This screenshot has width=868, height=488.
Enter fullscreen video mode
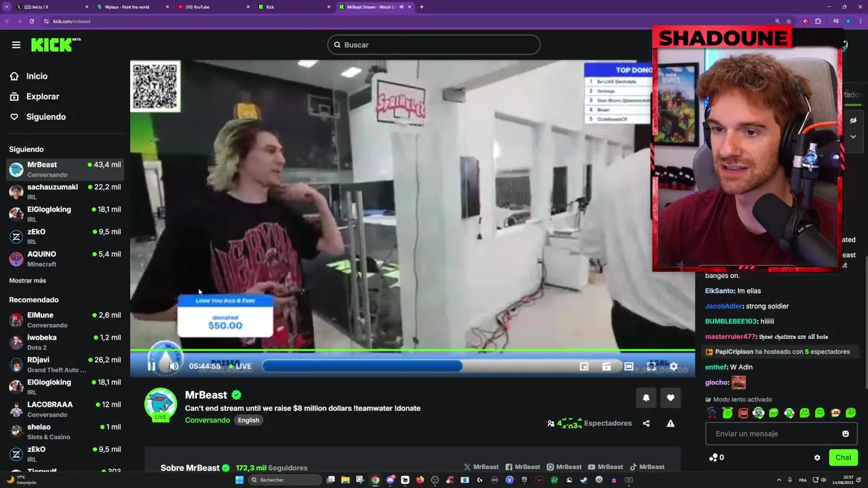pyautogui.click(x=651, y=366)
